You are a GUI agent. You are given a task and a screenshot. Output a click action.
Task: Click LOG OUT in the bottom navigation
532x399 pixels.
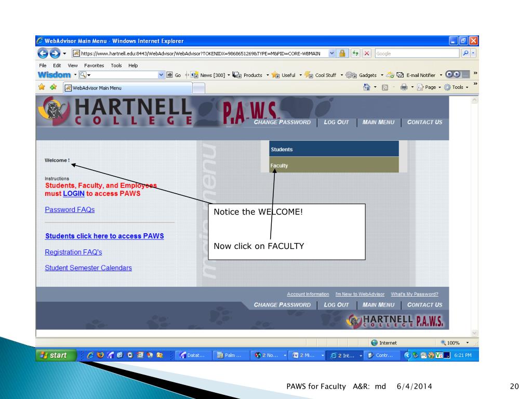click(336, 304)
